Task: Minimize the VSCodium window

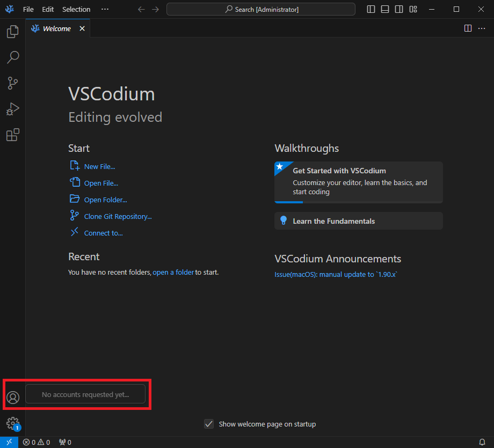Action: (x=432, y=9)
